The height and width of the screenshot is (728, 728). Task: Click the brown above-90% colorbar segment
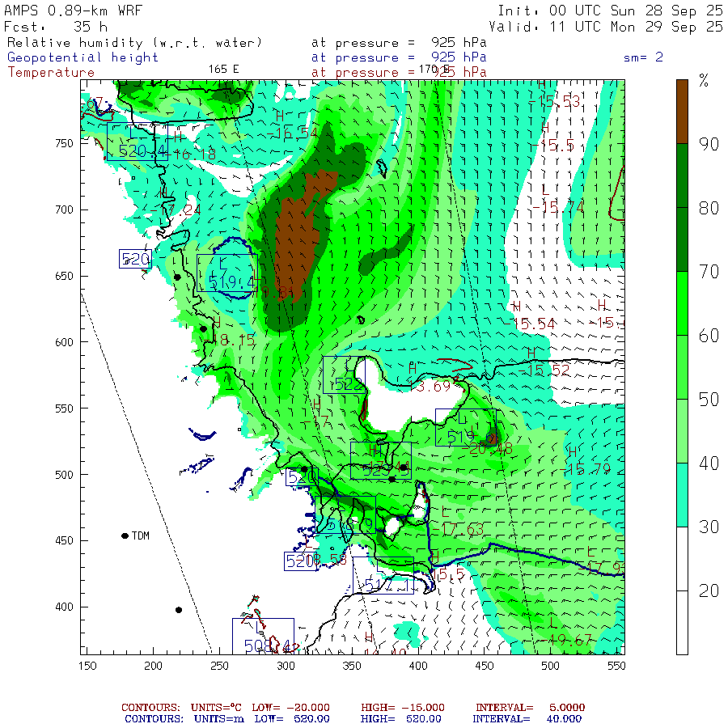coord(682,112)
